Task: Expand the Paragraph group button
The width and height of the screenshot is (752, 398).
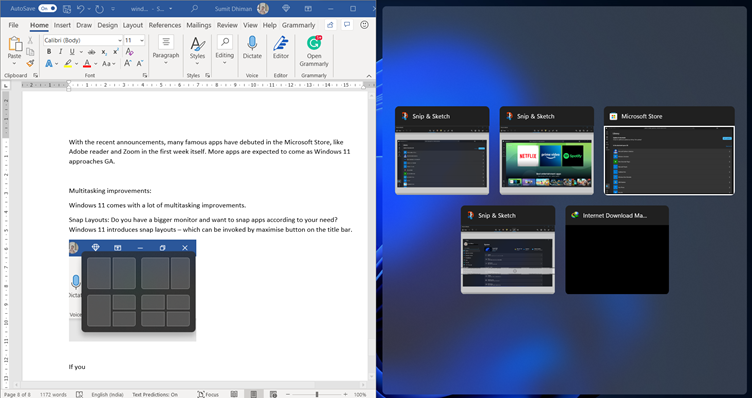Action: 165,49
